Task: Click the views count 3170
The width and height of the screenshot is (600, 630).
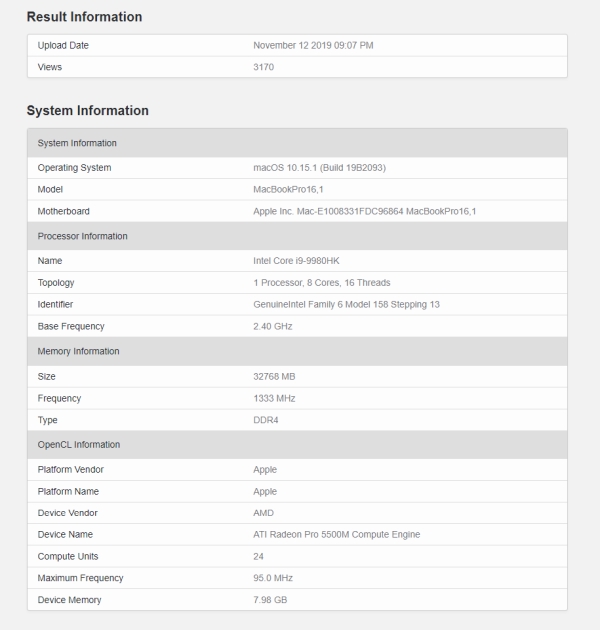Action: click(x=264, y=67)
